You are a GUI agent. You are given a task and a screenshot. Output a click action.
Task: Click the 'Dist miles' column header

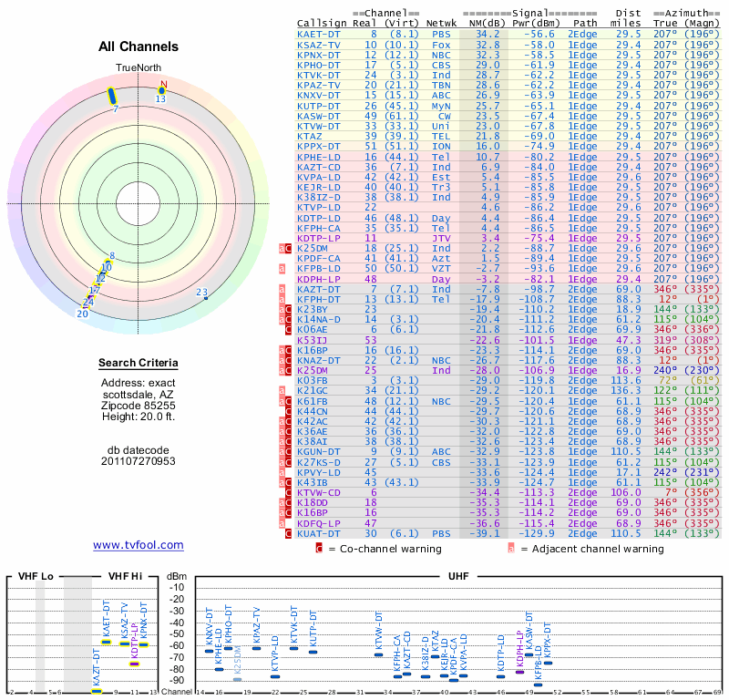point(628,18)
